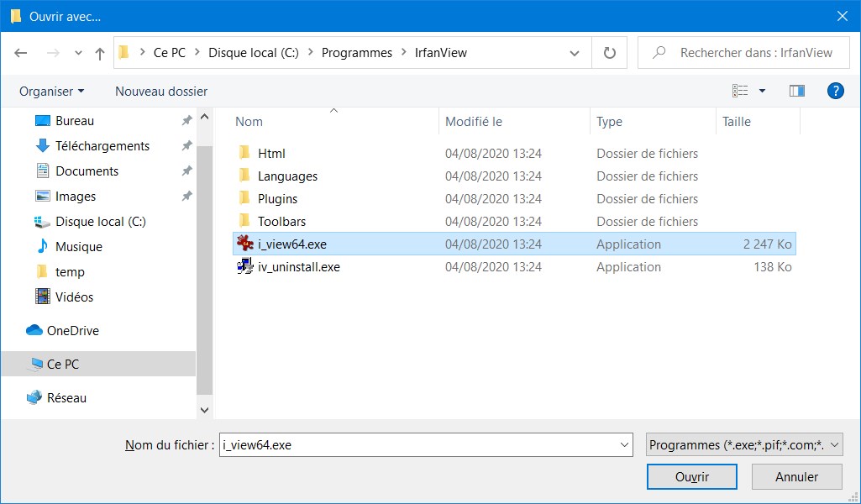Select Programmes in the breadcrumb path
Viewport: 861px width, 504px height.
coord(357,53)
